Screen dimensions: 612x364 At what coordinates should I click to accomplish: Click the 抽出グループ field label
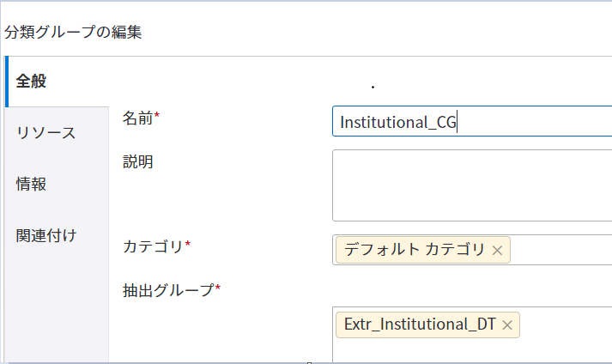pyautogui.click(x=167, y=289)
